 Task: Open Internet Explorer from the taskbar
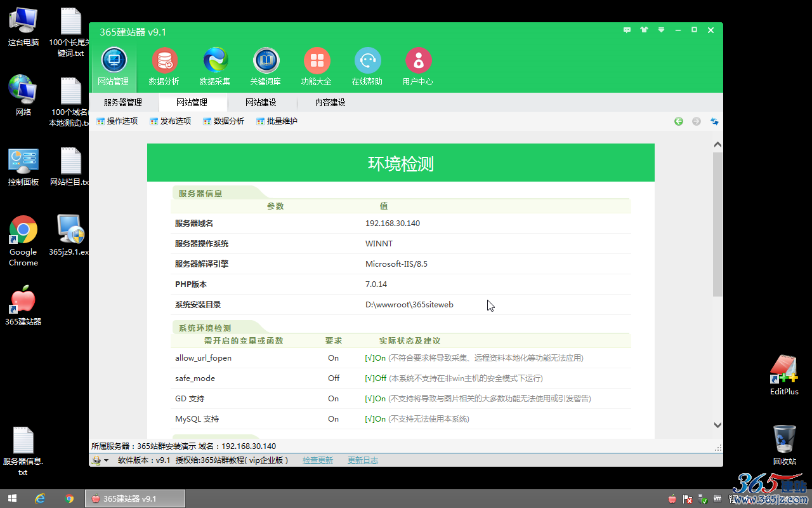coord(40,498)
